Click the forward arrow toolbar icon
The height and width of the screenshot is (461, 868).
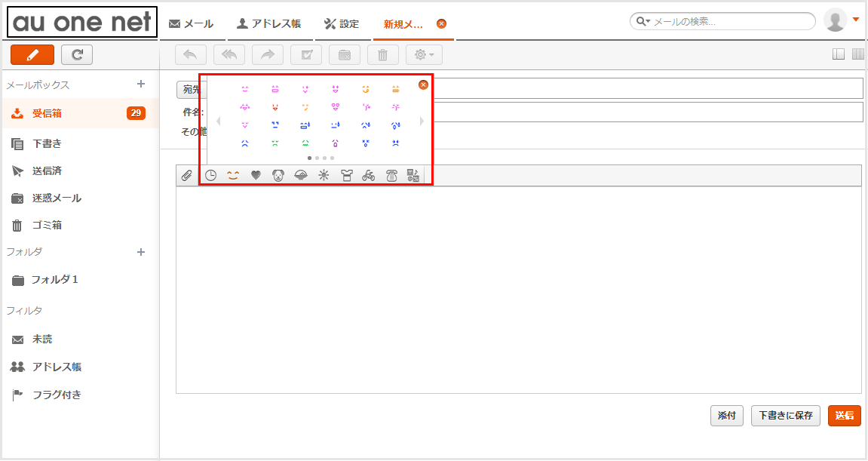coord(268,55)
